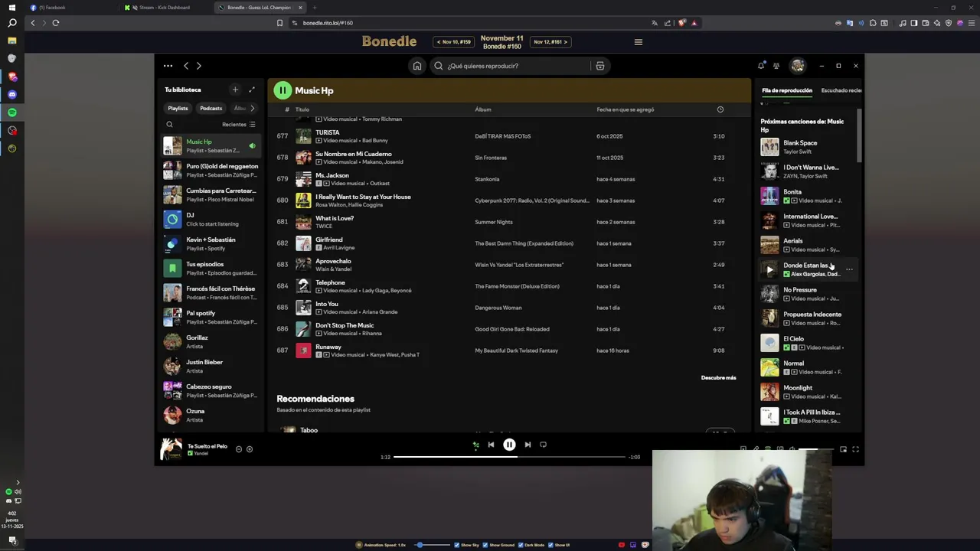Open more options for Donde Estan las…

point(849,269)
